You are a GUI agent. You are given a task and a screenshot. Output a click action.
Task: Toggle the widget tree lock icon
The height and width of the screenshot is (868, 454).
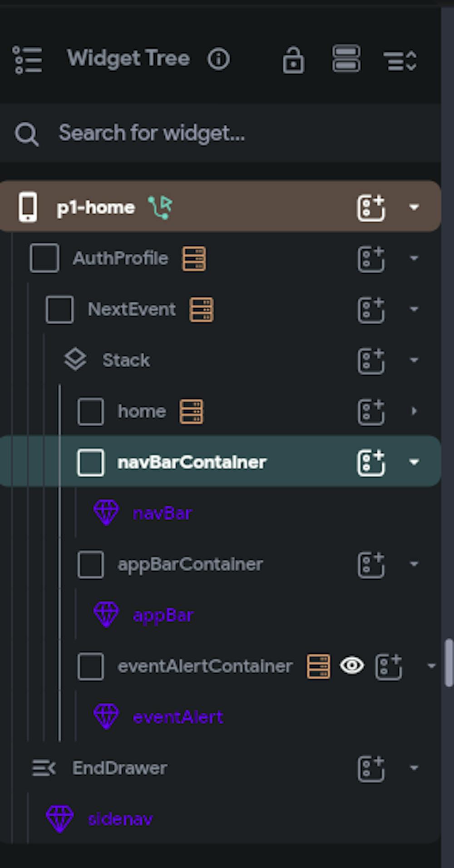click(293, 60)
